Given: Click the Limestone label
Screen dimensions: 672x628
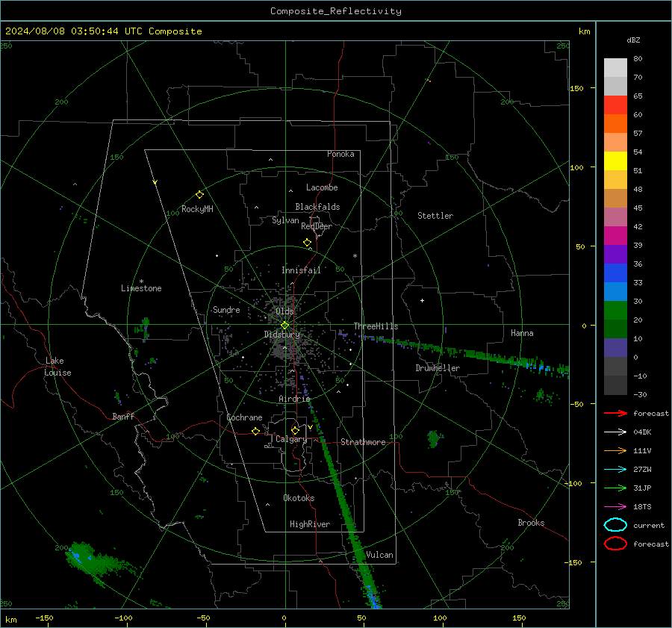Looking at the screenshot, I should point(141,288).
